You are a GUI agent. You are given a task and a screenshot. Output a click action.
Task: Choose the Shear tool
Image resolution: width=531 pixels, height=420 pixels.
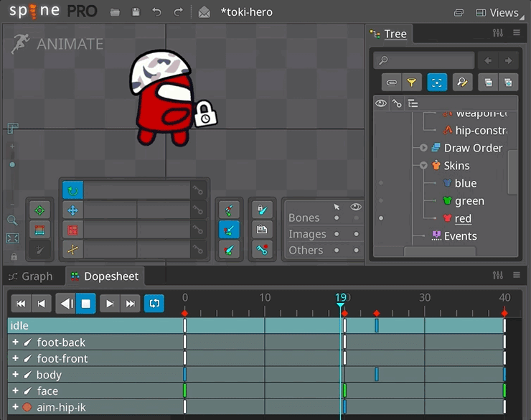point(72,250)
